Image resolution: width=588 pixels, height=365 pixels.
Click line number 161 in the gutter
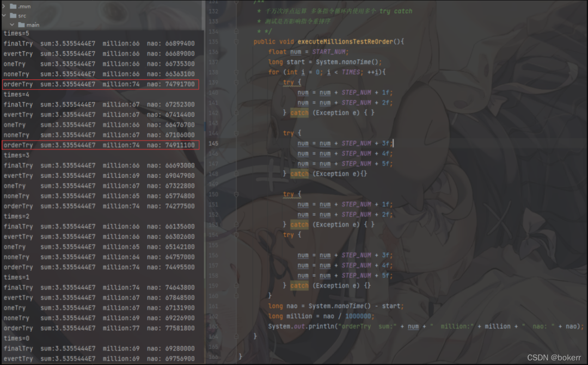click(x=213, y=306)
